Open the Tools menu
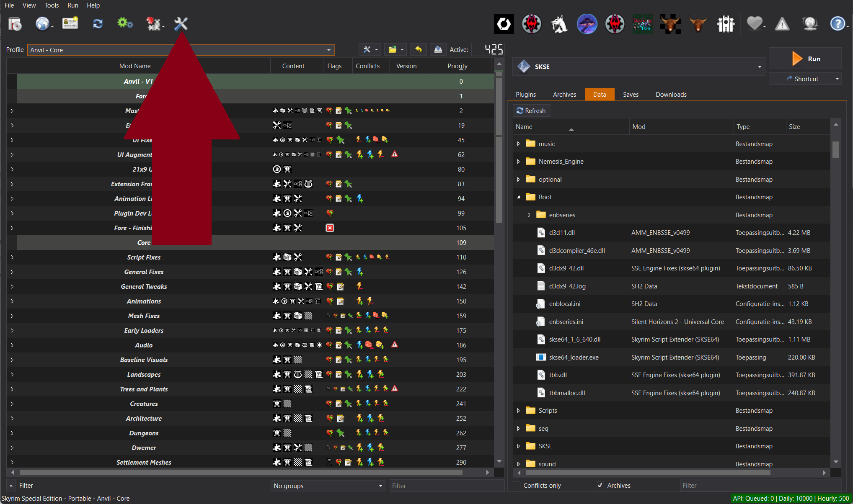Image resolution: width=853 pixels, height=504 pixels. [x=52, y=5]
